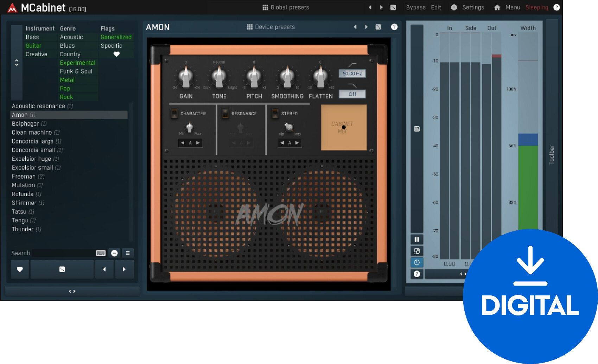Viewport: 598px width, 364px height.
Task: Open the Device presets list
Action: click(x=271, y=27)
